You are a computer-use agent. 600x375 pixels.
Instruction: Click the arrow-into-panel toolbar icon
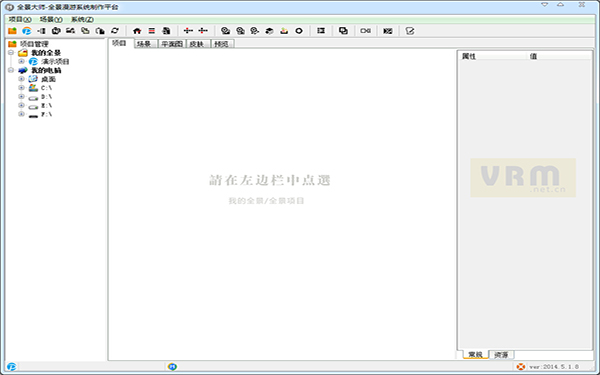point(41,31)
